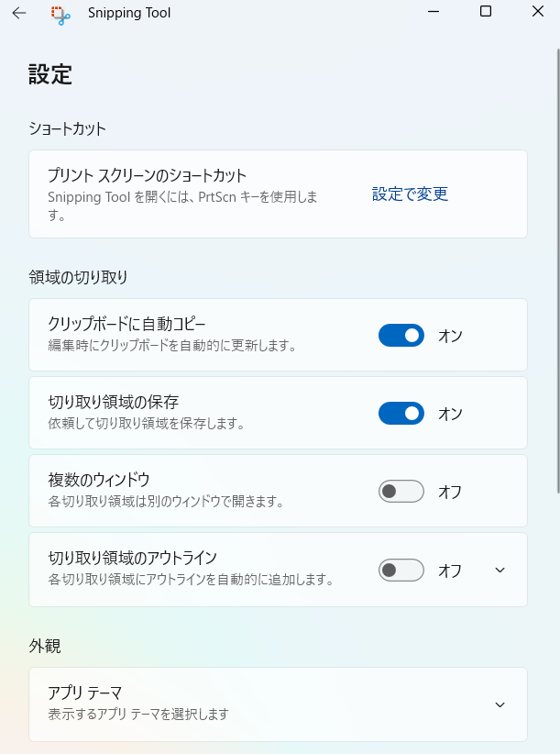Click the プリント スクリーンのショートカット title
This screenshot has height=754, width=560.
pos(148,175)
